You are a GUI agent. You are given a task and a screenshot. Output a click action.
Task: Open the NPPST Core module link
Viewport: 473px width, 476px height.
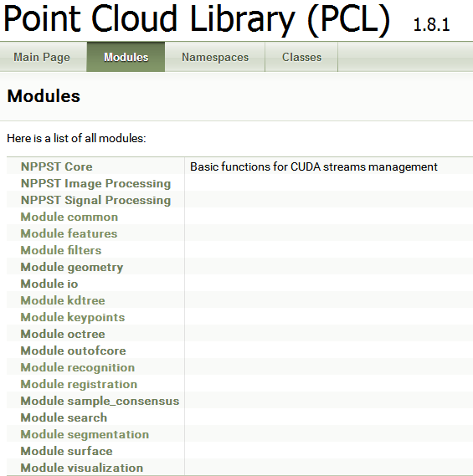[x=56, y=166]
